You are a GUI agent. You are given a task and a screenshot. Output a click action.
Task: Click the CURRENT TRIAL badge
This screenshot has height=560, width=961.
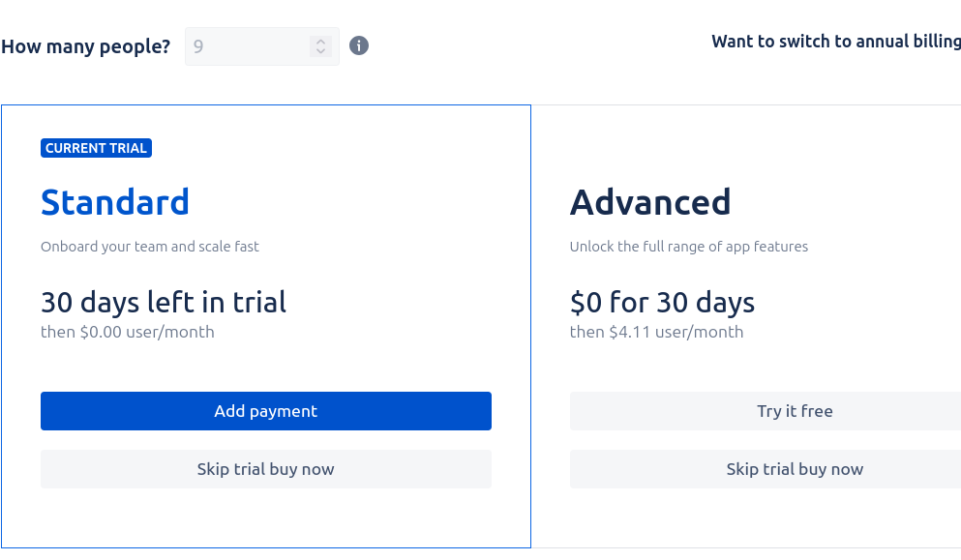[96, 148]
